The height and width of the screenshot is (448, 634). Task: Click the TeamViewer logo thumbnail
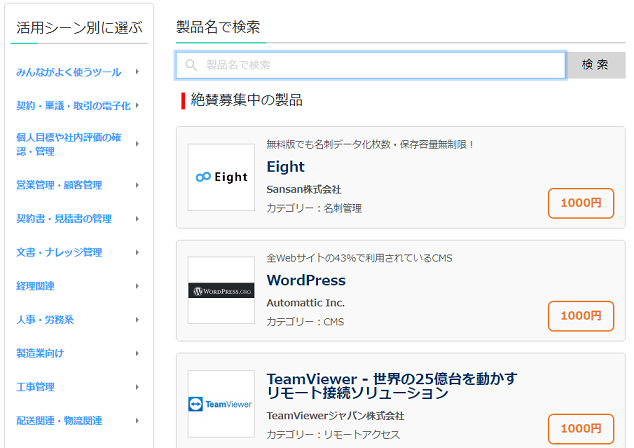[x=221, y=404]
